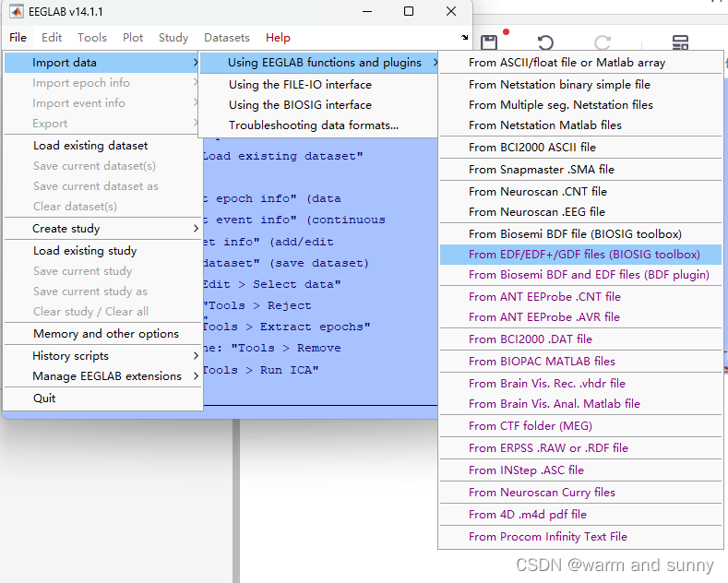This screenshot has height=583, width=728.
Task: Select From ASCII/float file or Matlab array
Action: pyautogui.click(x=580, y=63)
